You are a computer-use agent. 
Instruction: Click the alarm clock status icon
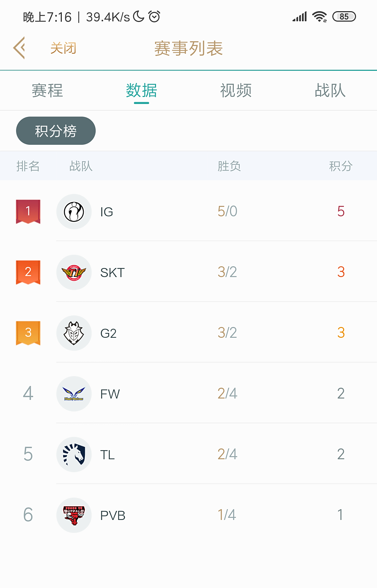tap(154, 16)
